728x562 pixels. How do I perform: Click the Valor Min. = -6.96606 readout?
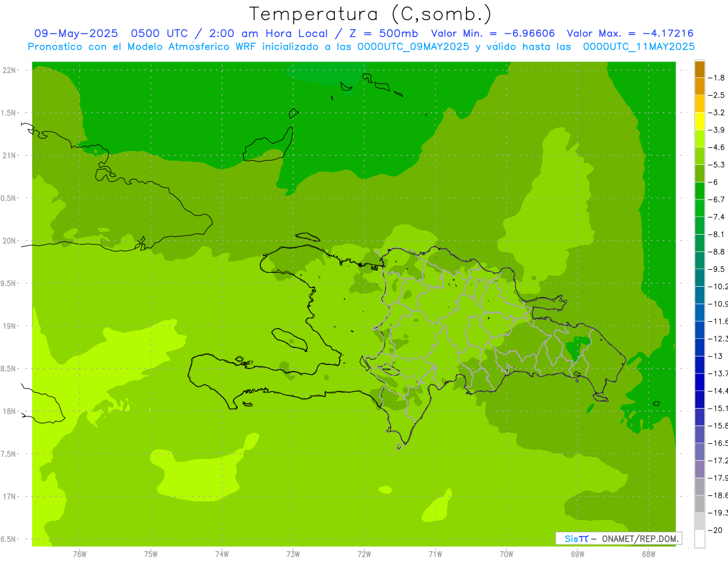point(493,33)
